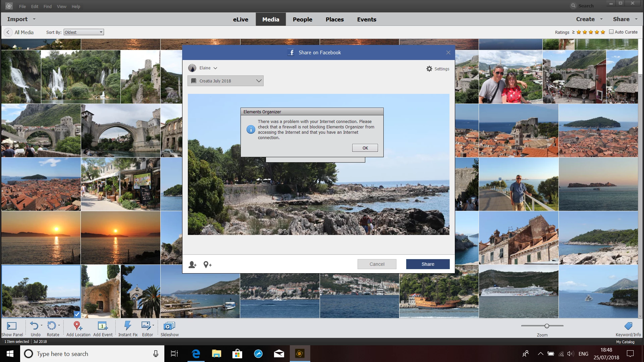The height and width of the screenshot is (362, 644).
Task: Expand Elaine account dropdown
Action: [215, 68]
